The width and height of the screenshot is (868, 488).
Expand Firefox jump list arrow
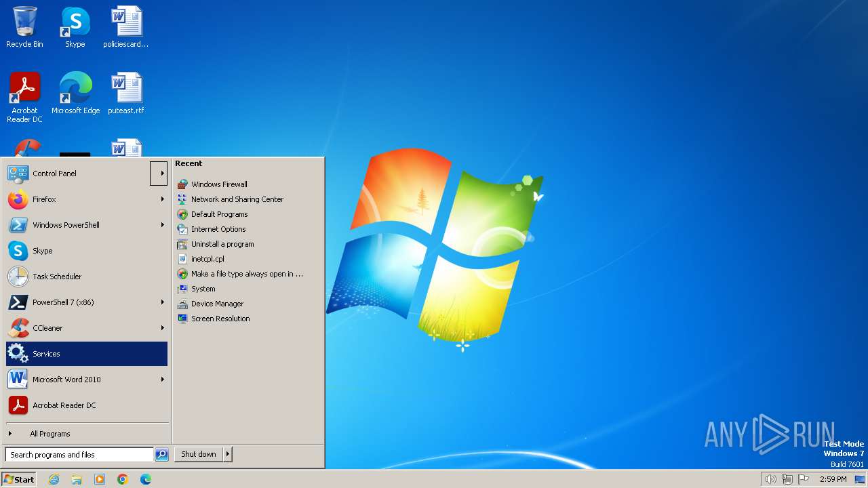(162, 199)
